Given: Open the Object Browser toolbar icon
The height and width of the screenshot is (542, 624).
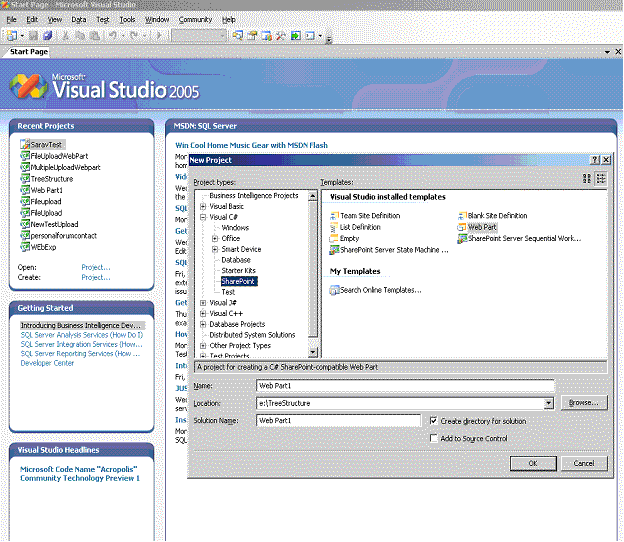Looking at the screenshot, I should point(267,36).
